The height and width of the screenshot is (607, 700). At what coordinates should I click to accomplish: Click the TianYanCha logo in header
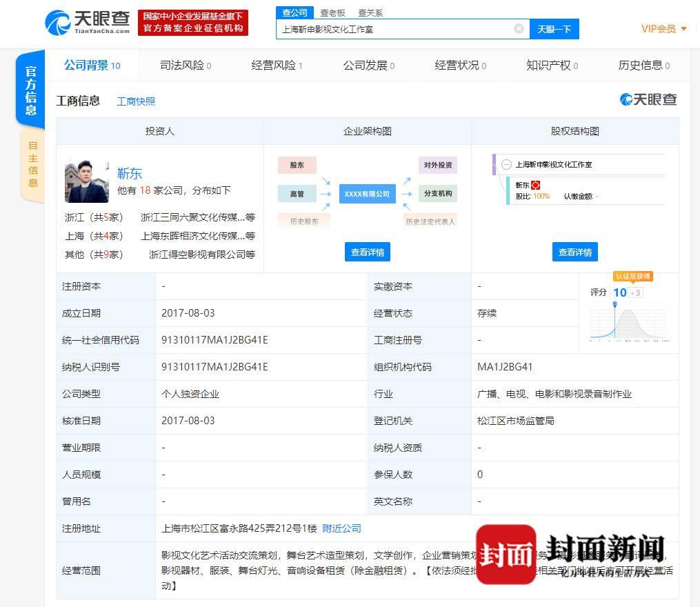tap(87, 23)
